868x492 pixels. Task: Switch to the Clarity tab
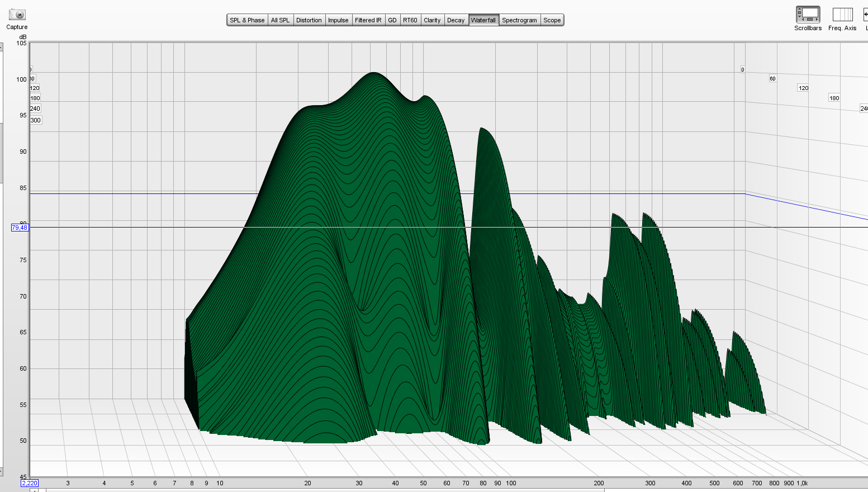click(x=432, y=20)
